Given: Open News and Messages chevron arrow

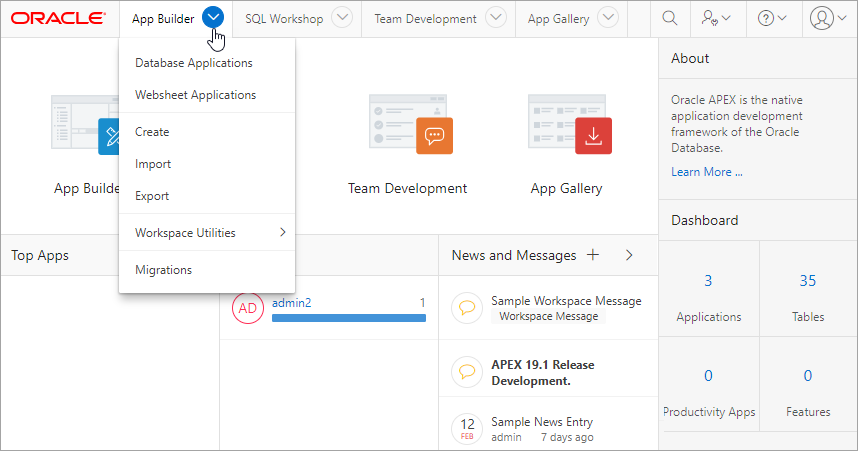Looking at the screenshot, I should pyautogui.click(x=629, y=255).
